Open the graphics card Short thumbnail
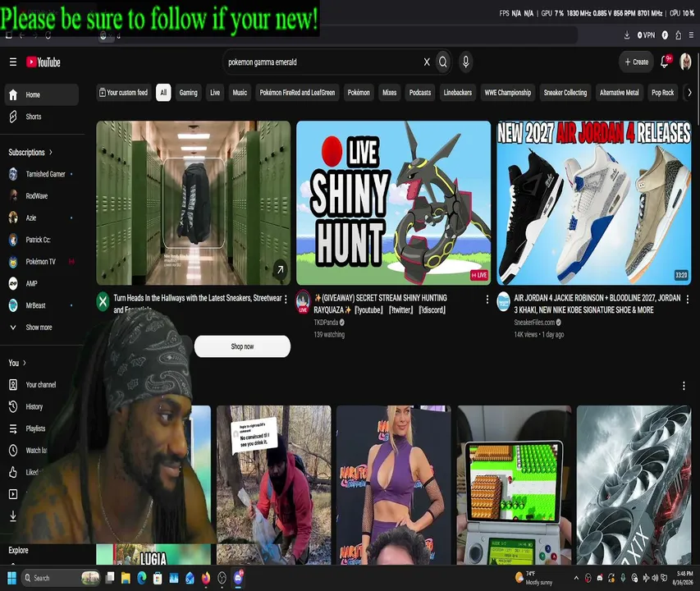The height and width of the screenshot is (591, 700). click(x=634, y=485)
